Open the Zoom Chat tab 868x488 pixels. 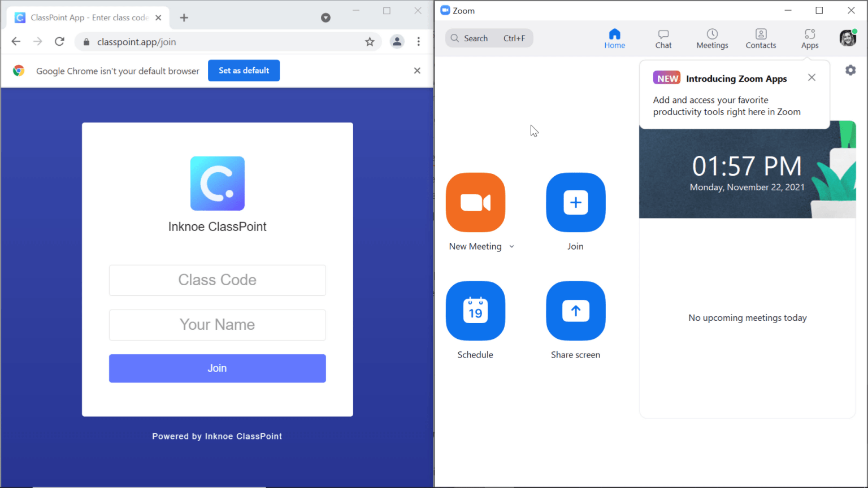pos(663,39)
